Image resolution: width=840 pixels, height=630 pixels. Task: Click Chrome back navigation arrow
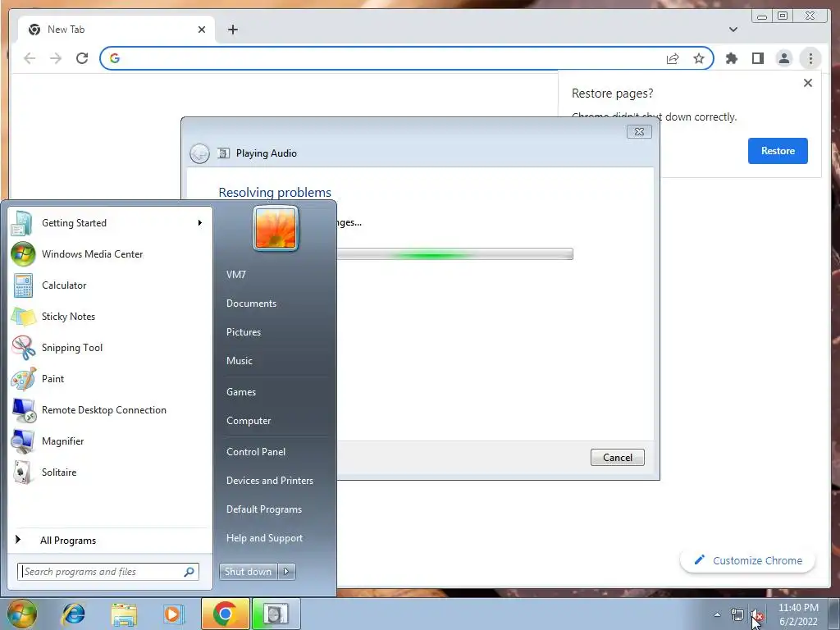(30, 58)
